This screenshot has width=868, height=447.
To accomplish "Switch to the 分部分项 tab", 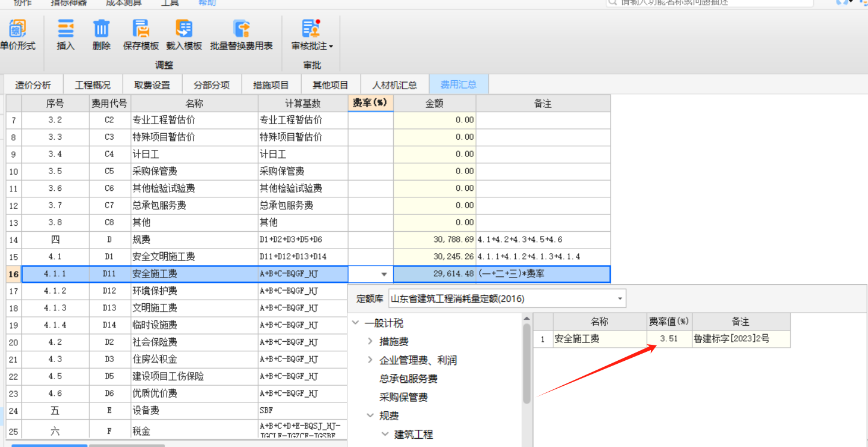I will click(212, 84).
